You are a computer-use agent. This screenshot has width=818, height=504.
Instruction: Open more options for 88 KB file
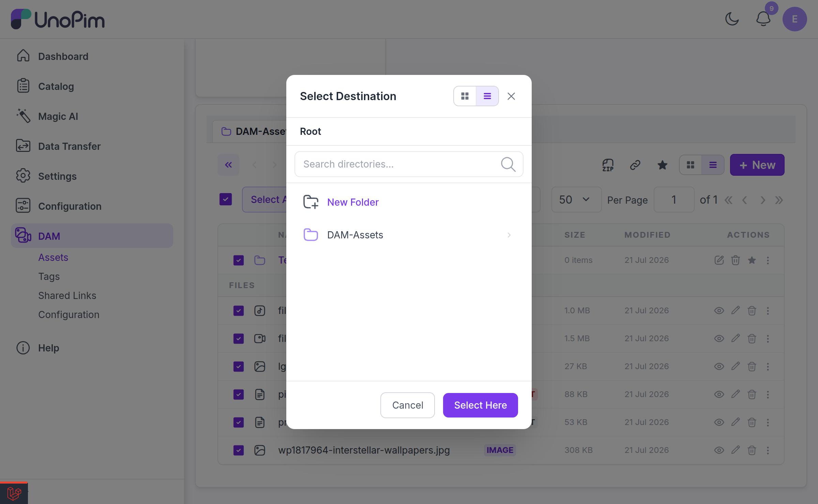(x=768, y=394)
